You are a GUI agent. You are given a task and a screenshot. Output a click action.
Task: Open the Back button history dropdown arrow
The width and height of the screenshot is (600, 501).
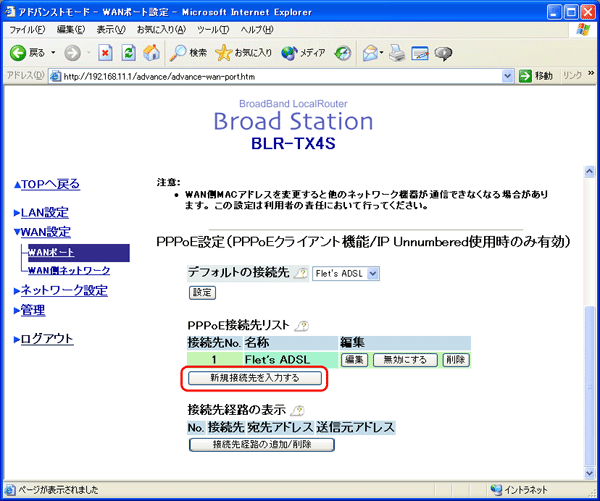[53, 53]
